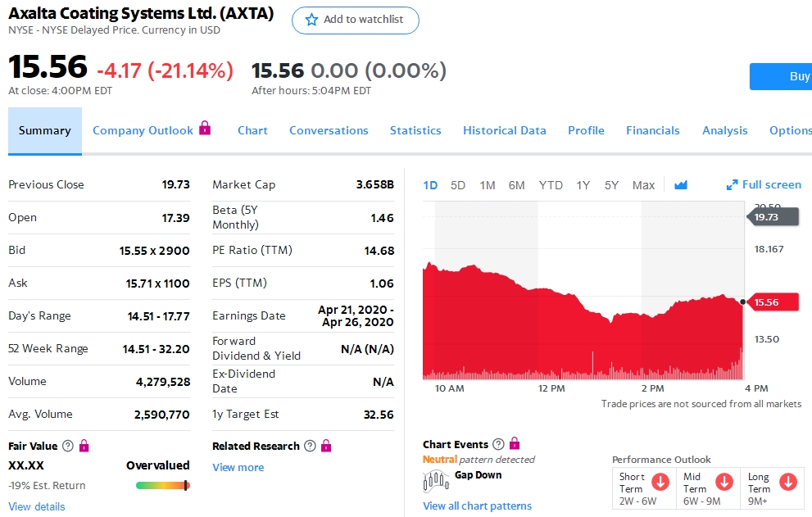Click the Market Cap value 3.658B
The width and height of the screenshot is (812, 517).
[x=375, y=184]
